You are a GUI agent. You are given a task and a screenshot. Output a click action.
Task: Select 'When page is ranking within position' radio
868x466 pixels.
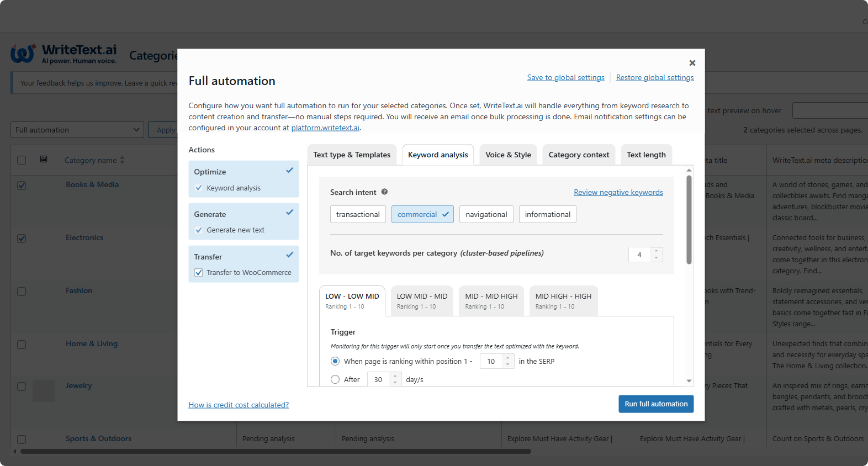pyautogui.click(x=335, y=361)
